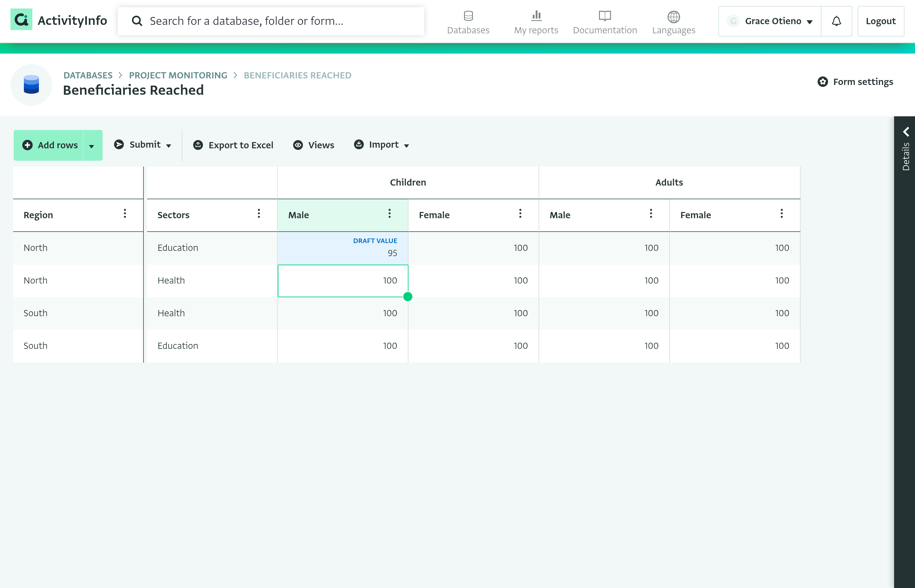
Task: Open the Languages selector
Action: (x=674, y=22)
